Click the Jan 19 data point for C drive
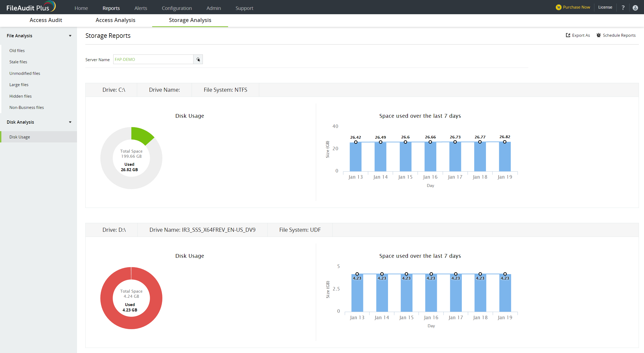644x353 pixels. (504, 142)
